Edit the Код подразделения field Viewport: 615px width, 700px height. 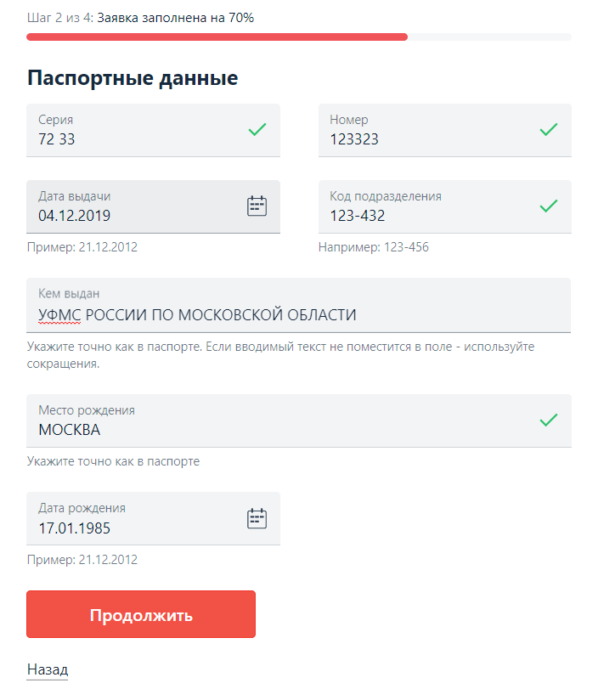[425, 216]
